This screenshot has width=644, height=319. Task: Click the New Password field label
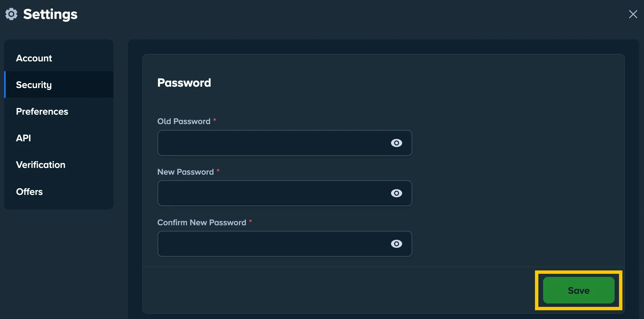point(185,172)
